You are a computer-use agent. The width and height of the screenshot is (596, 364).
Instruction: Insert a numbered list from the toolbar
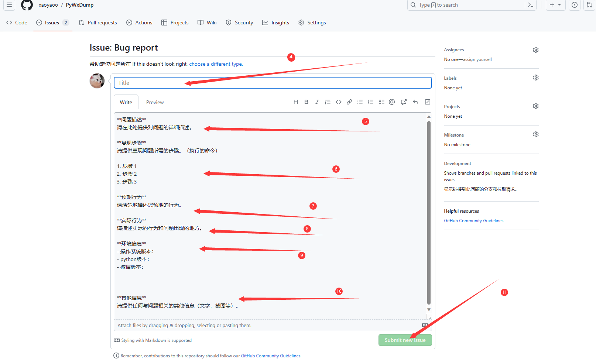coord(370,102)
